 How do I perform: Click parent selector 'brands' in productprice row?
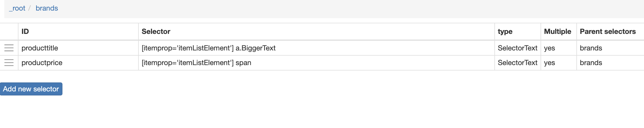(591, 63)
